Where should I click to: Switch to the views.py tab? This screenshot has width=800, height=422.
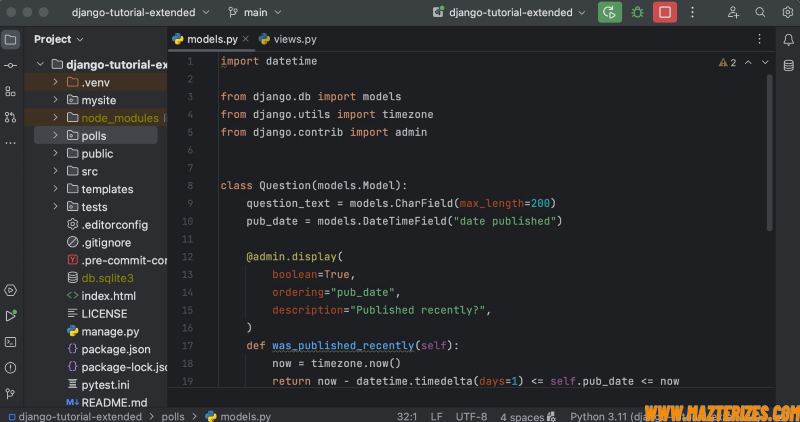288,39
